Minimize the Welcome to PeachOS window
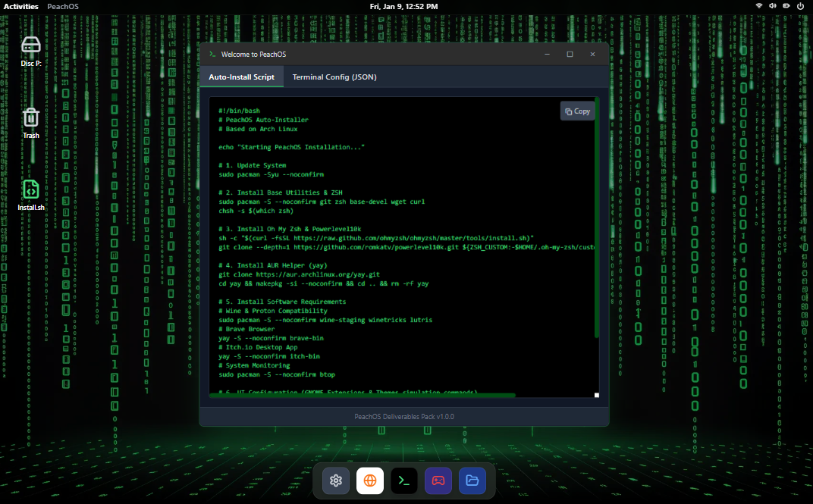Image resolution: width=813 pixels, height=504 pixels. point(547,54)
